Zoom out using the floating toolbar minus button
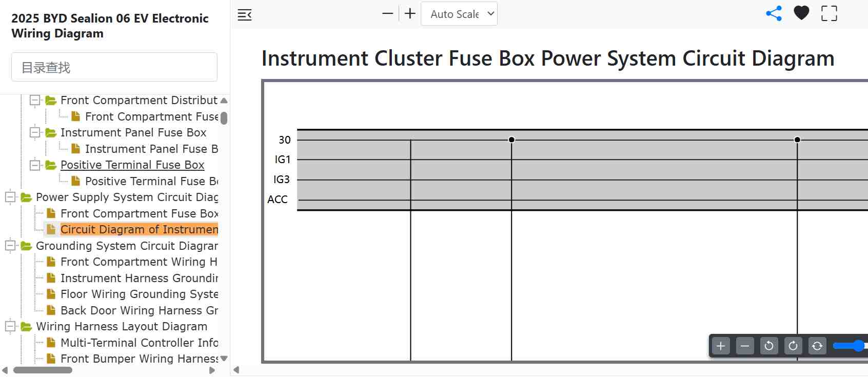This screenshot has height=377, width=868. [x=745, y=346]
